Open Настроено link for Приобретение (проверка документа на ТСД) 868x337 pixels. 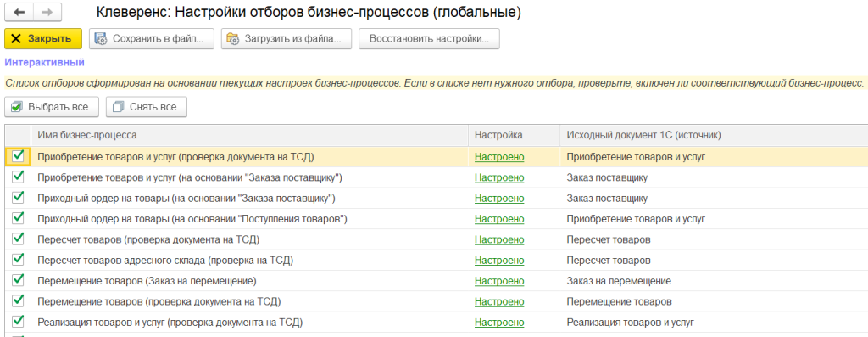(499, 157)
